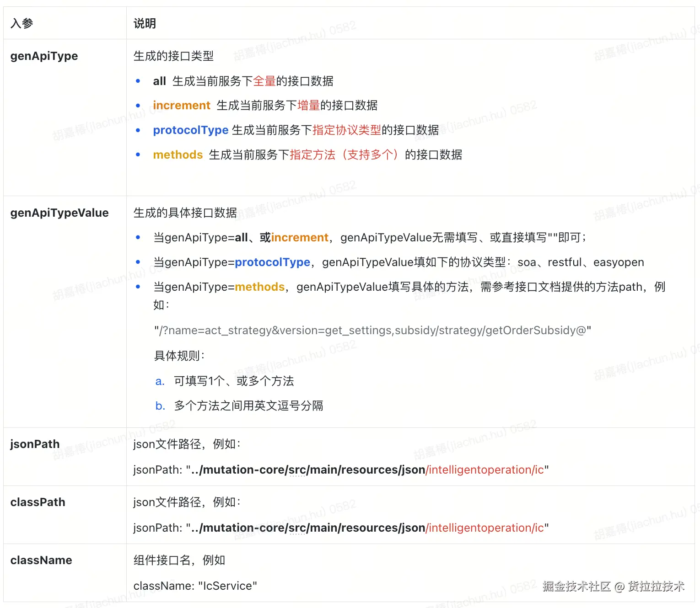The width and height of the screenshot is (700, 608).
Task: Click the methods keyword in orange
Action: (178, 155)
